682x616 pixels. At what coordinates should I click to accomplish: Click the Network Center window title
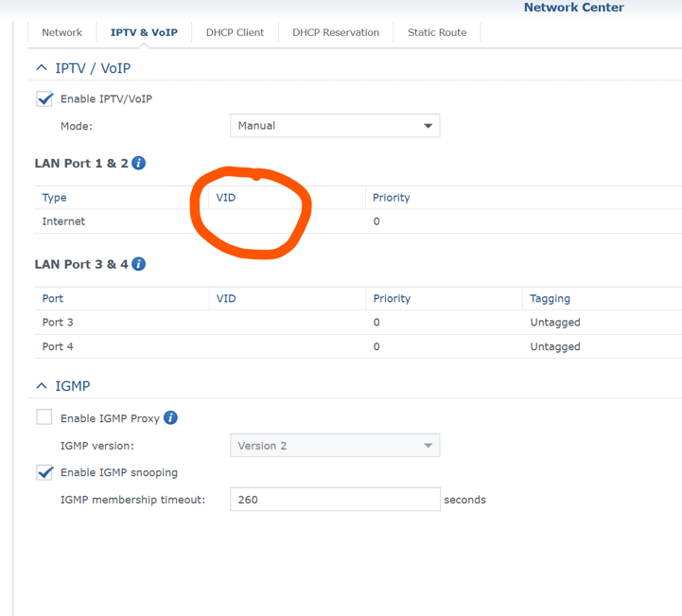coord(574,8)
